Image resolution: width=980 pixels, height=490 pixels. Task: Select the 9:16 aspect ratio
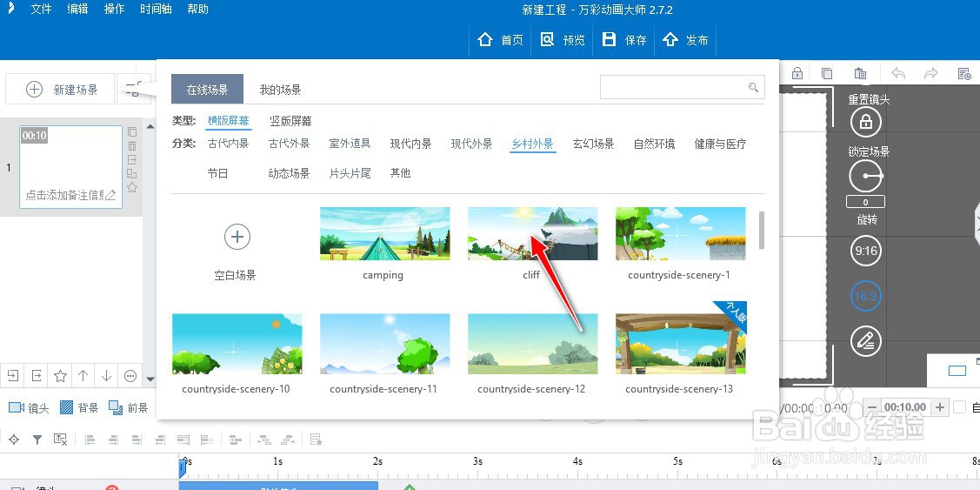(x=865, y=252)
